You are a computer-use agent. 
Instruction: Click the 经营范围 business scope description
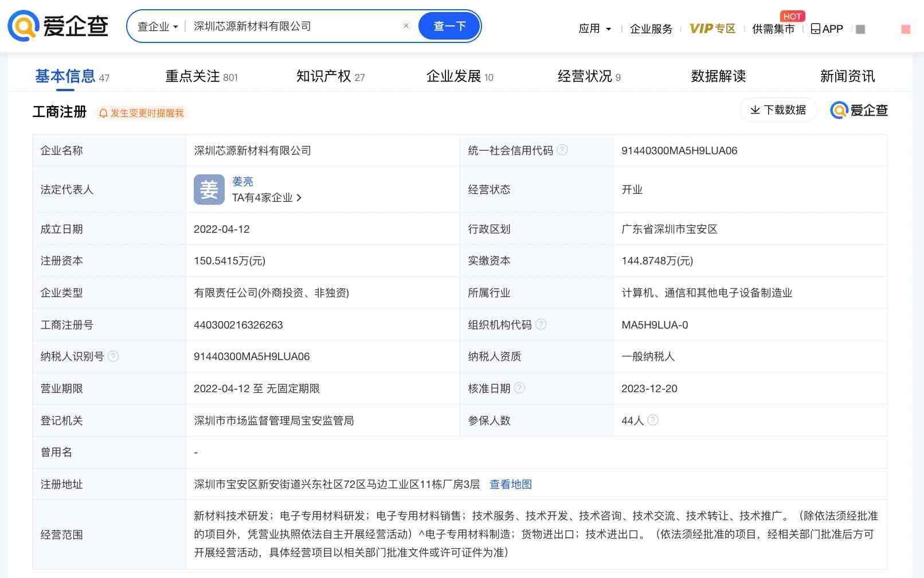pyautogui.click(x=536, y=534)
